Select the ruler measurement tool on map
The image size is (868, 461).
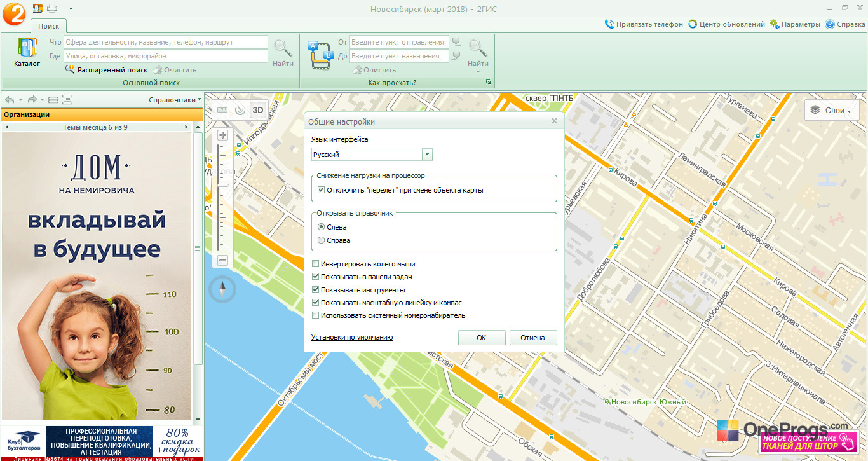[222, 109]
